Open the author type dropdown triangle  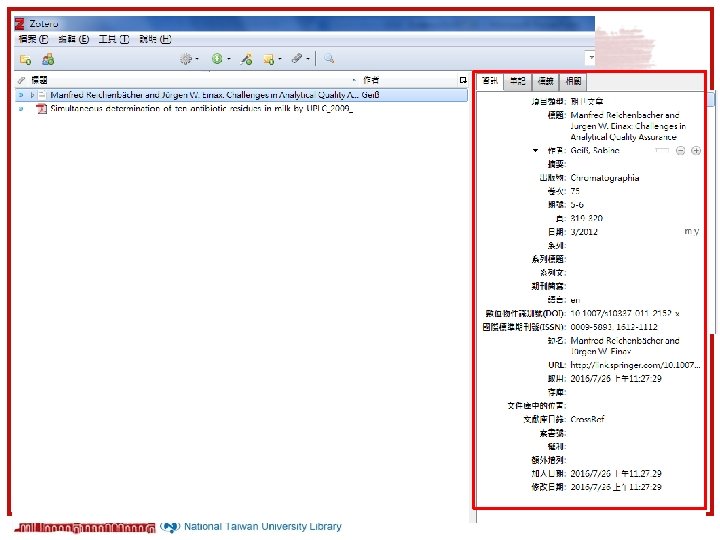tap(535, 151)
